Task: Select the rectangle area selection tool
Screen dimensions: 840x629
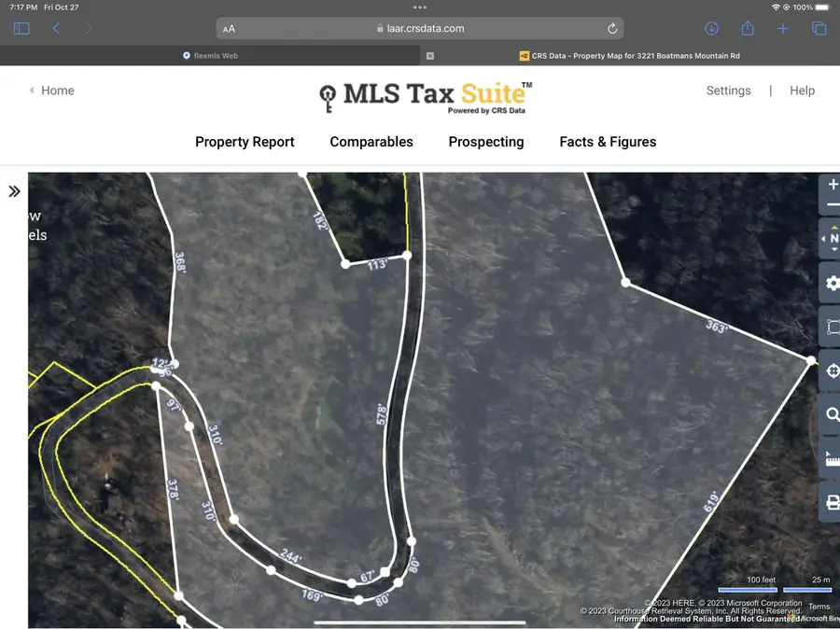Action: click(830, 327)
